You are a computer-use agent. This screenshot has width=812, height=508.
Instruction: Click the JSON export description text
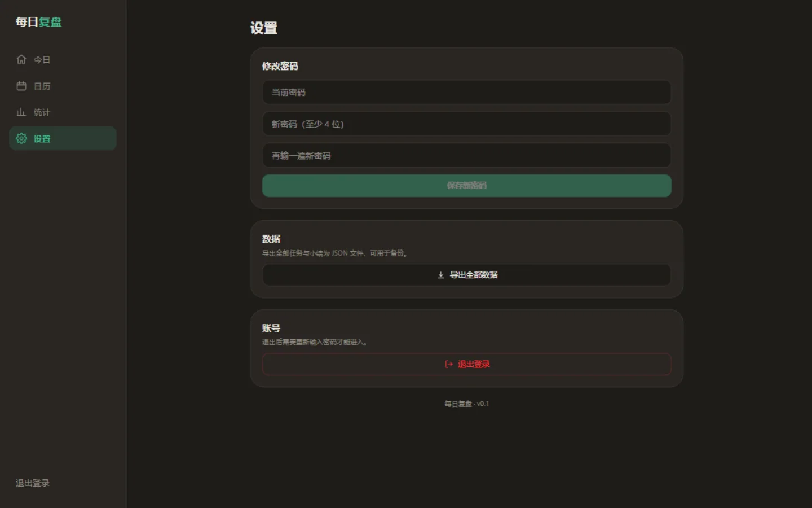335,253
